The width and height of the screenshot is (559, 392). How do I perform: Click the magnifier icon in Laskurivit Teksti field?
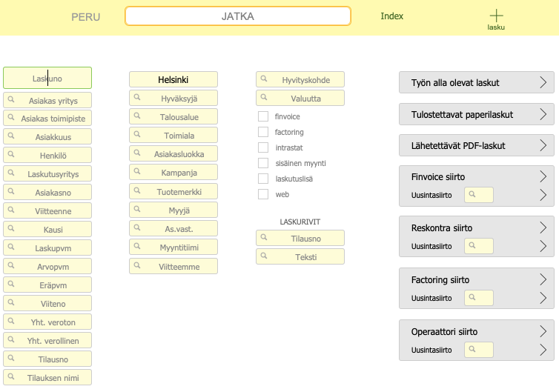(x=263, y=256)
